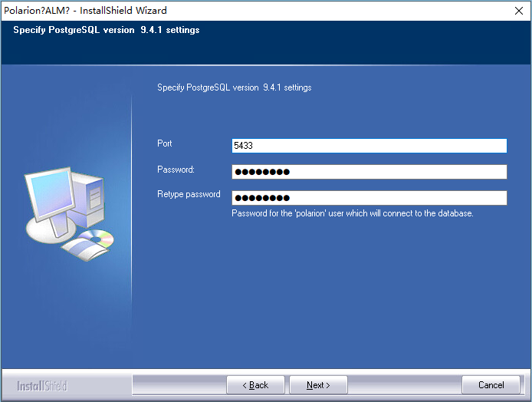Select the Retype password field
The image size is (532, 402).
pos(369,198)
